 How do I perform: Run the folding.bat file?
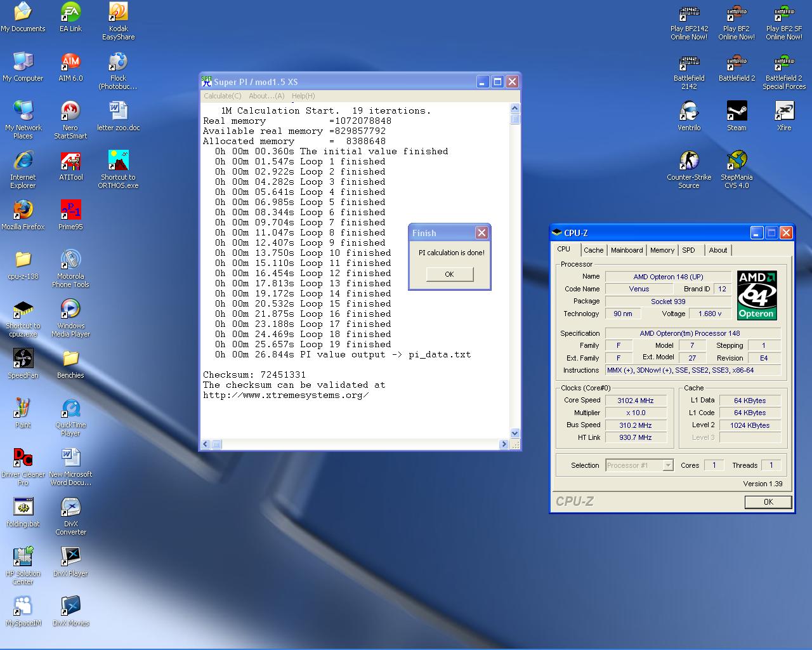(23, 512)
